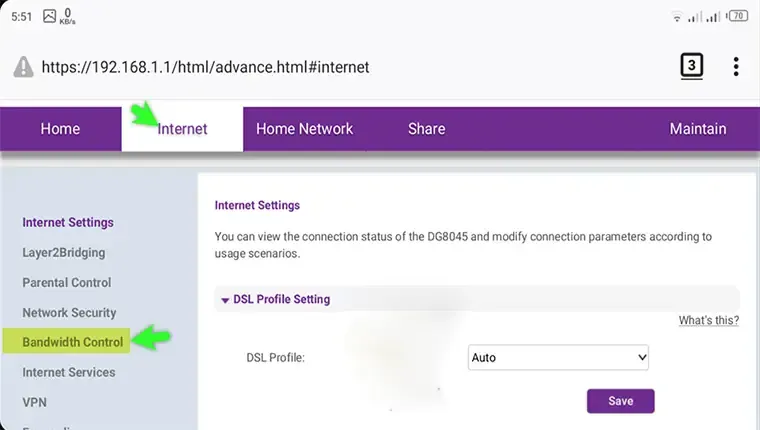
Task: Open VPN in the sidebar
Action: [x=34, y=402]
